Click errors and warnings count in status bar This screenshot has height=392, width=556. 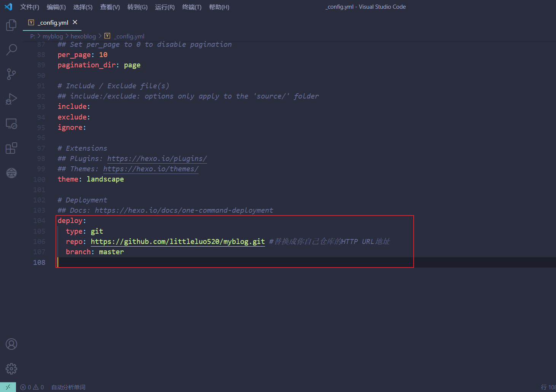(x=32, y=387)
